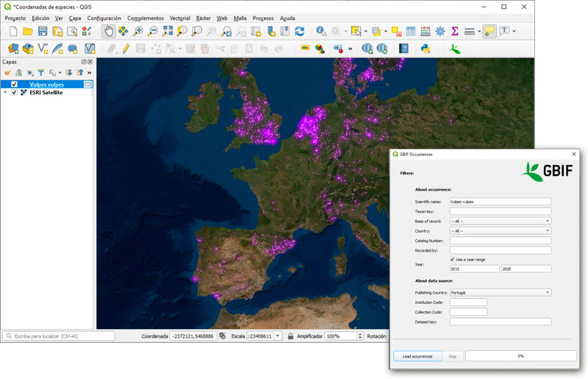Open the Vectorial menu
Viewport: 588px width, 379px height.
(x=180, y=18)
